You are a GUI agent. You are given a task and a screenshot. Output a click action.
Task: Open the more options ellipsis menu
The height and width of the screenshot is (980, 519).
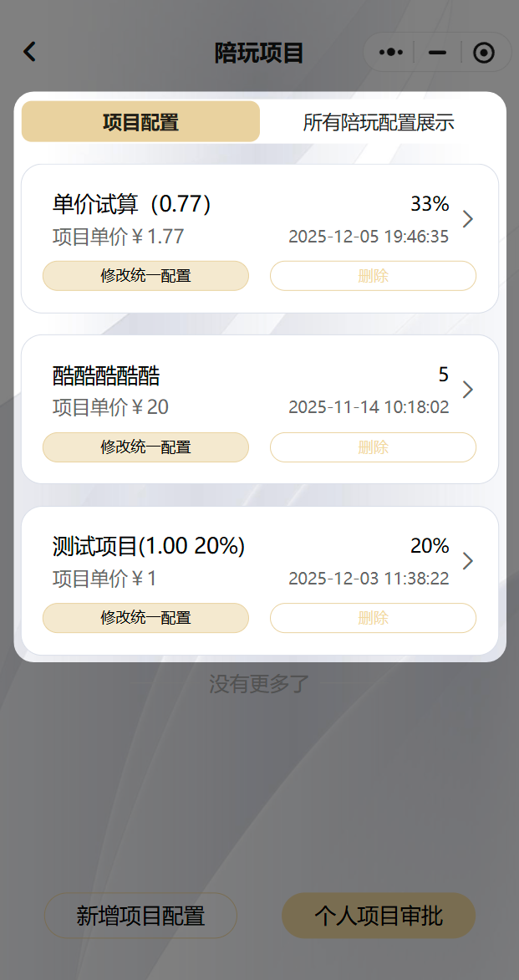[389, 52]
